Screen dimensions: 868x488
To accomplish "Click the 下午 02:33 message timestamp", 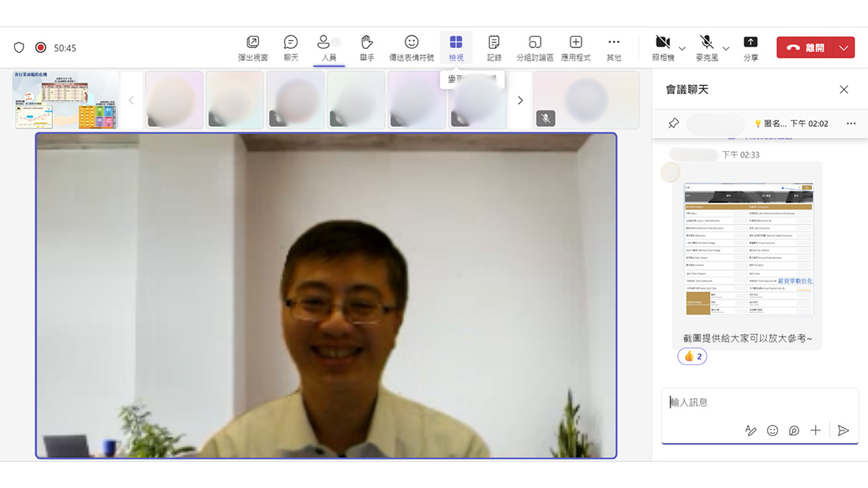I will [x=741, y=155].
